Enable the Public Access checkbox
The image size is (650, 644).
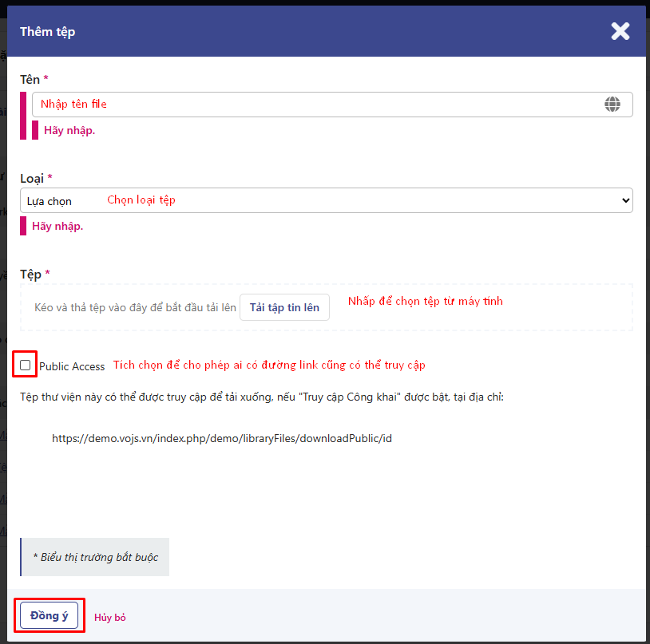(x=26, y=365)
